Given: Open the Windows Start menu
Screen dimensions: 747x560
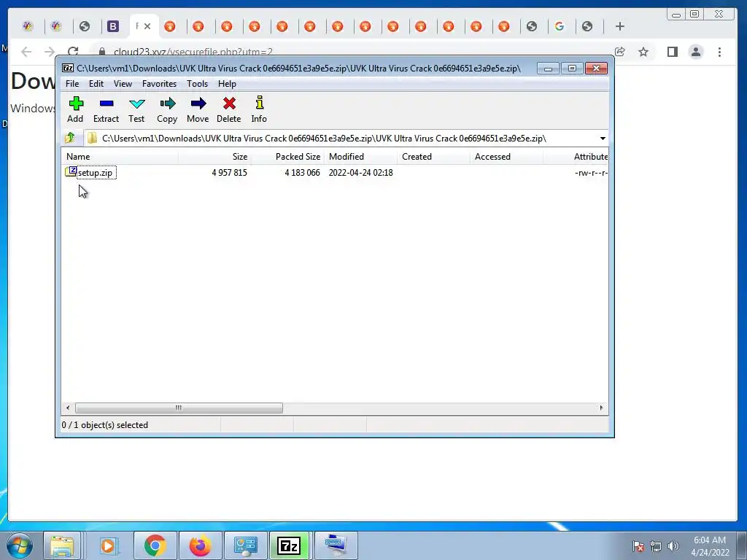Looking at the screenshot, I should coord(20,545).
